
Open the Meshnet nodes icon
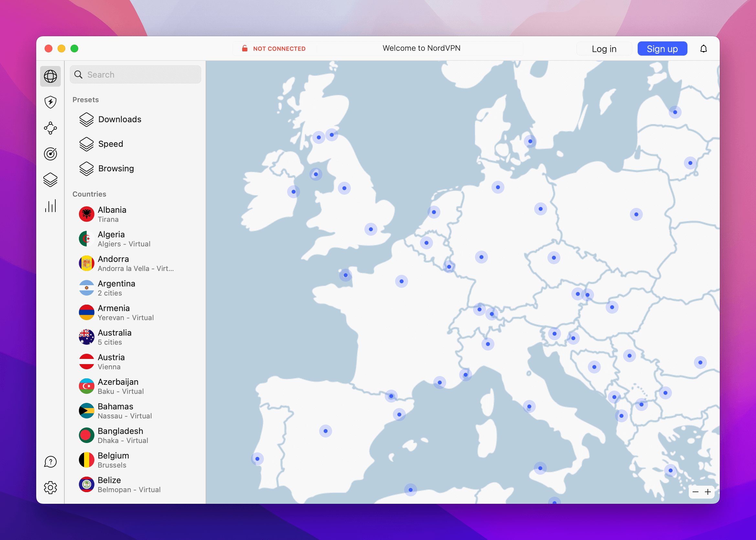[x=50, y=128]
